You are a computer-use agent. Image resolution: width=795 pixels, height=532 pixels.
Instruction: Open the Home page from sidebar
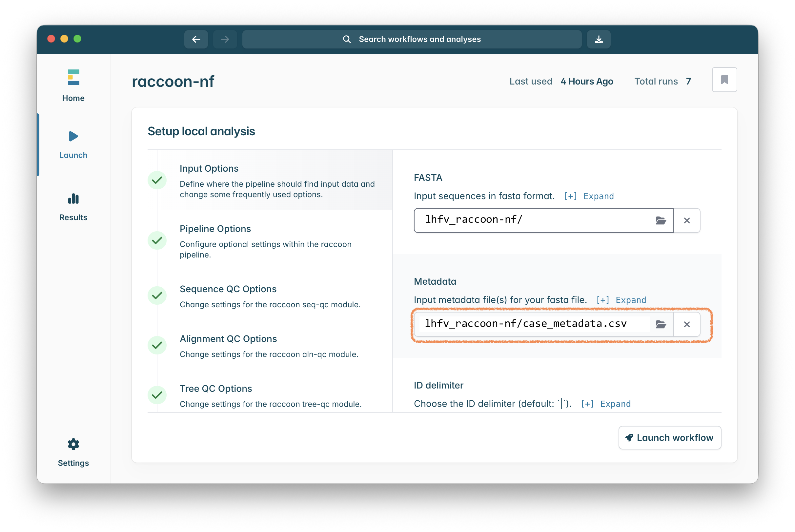[x=73, y=85]
